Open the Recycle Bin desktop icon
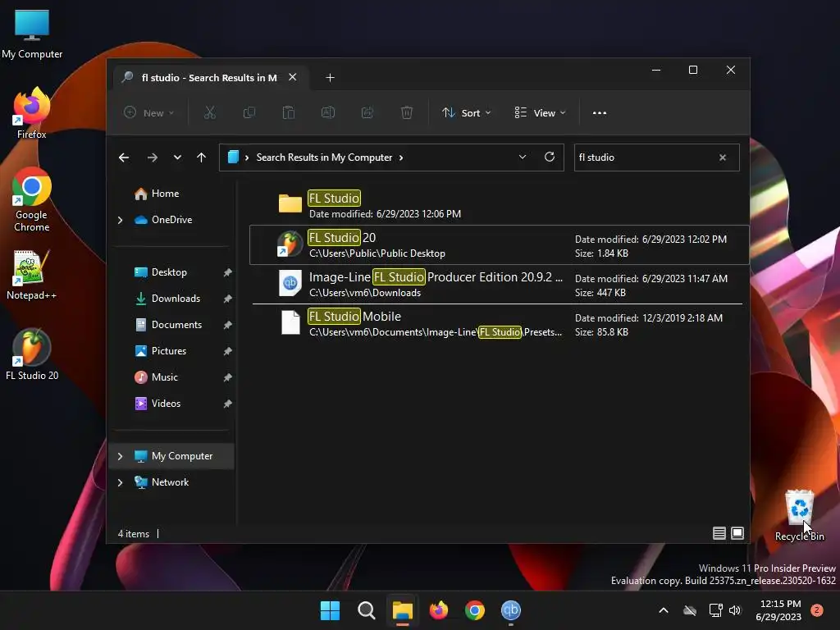Image resolution: width=840 pixels, height=630 pixels. coord(800,515)
